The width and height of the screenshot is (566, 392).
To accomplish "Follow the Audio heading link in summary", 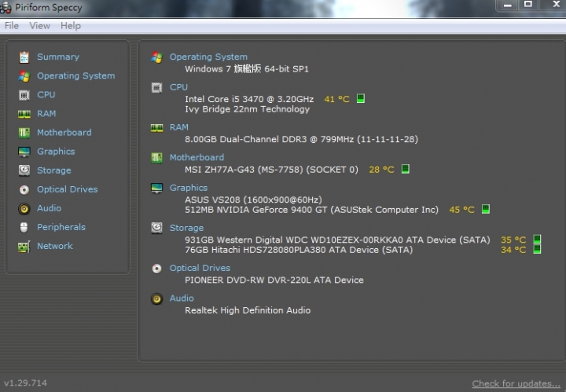I will click(x=182, y=299).
